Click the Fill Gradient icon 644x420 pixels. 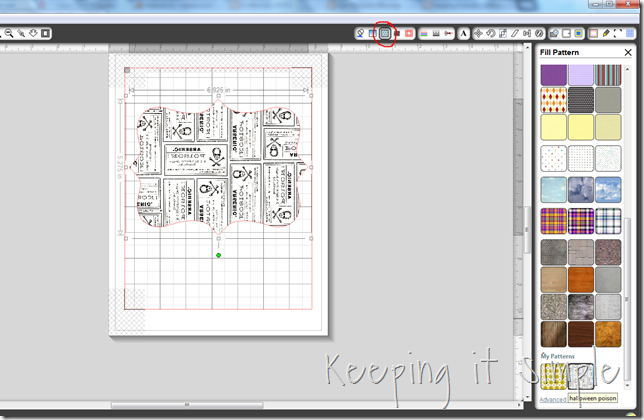tap(373, 33)
